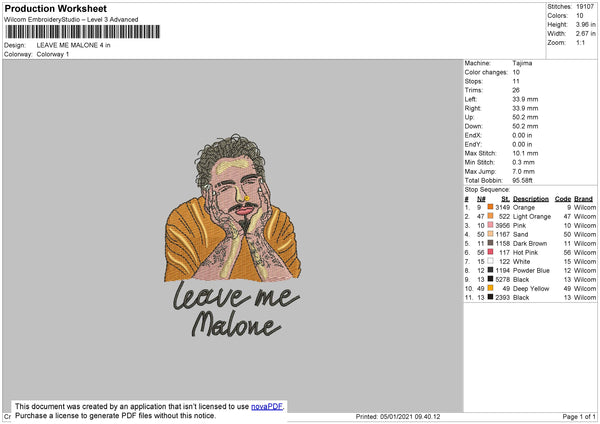Pick the Dark Brown color swatch
Viewport: 600px width, 424px height.
pyautogui.click(x=490, y=243)
